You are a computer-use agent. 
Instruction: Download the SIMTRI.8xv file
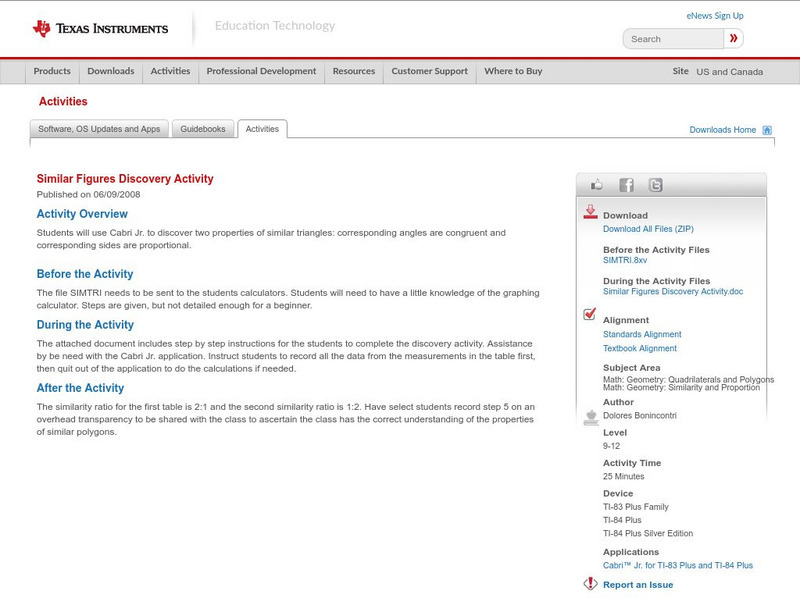pyautogui.click(x=625, y=260)
